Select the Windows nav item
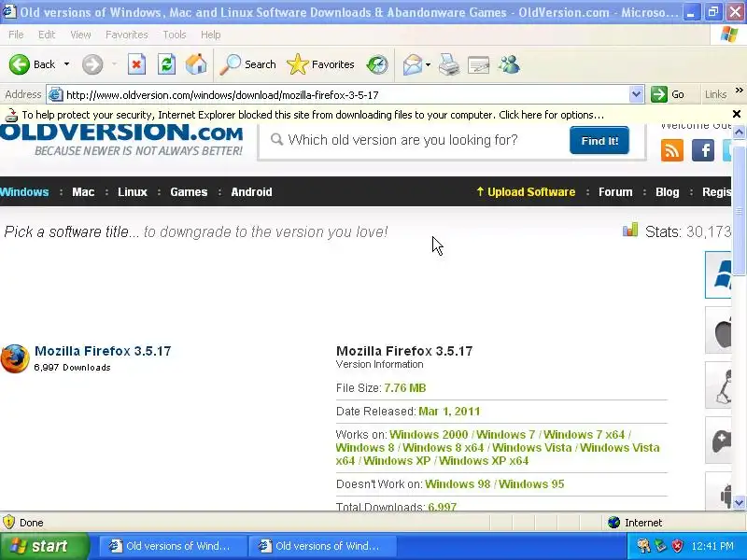 pos(24,192)
